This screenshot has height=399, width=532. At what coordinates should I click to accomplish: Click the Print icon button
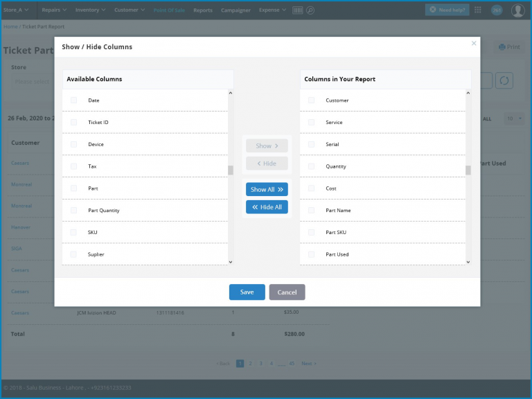pyautogui.click(x=509, y=47)
